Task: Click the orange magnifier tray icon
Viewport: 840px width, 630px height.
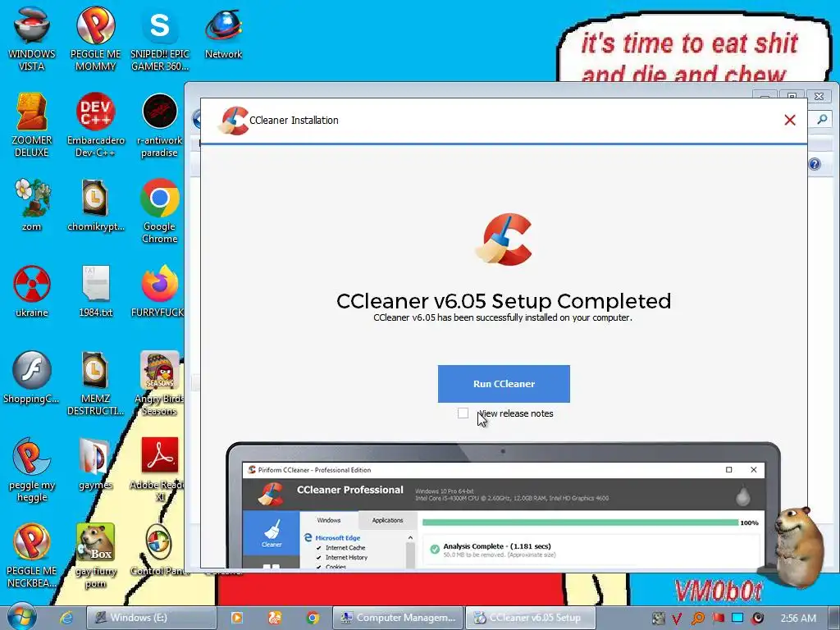Action: pyautogui.click(x=697, y=619)
